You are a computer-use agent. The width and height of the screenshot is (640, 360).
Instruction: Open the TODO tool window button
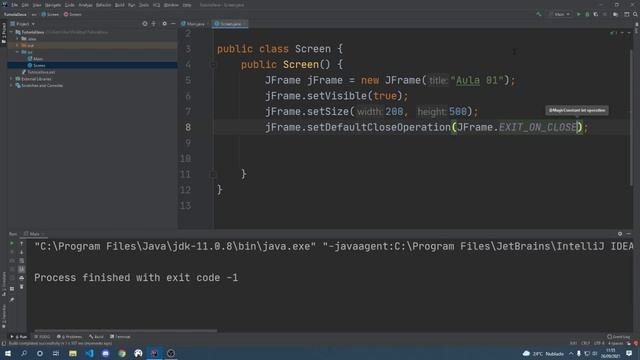[x=42, y=337]
